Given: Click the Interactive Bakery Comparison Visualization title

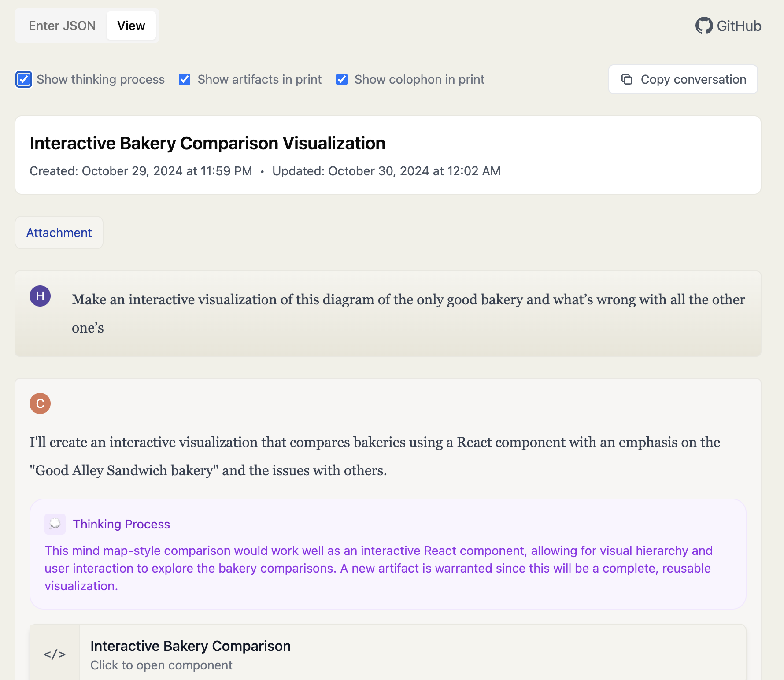Looking at the screenshot, I should coord(207,143).
